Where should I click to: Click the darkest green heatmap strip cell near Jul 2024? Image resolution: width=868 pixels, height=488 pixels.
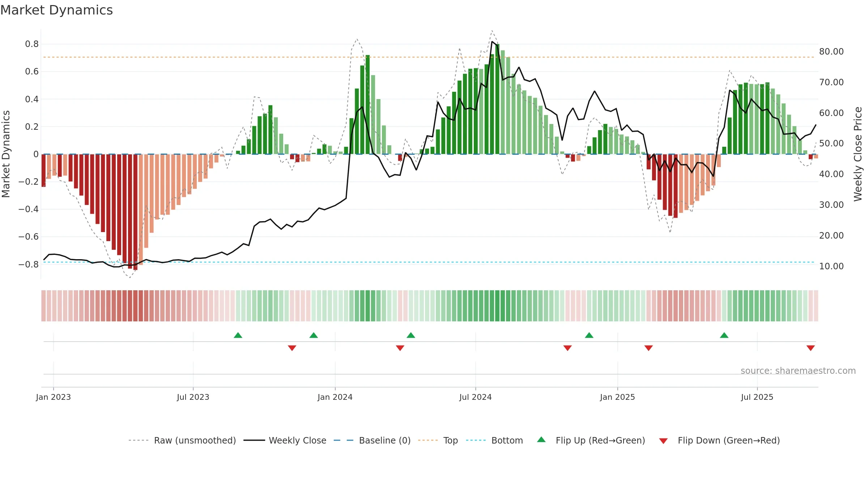[497, 306]
